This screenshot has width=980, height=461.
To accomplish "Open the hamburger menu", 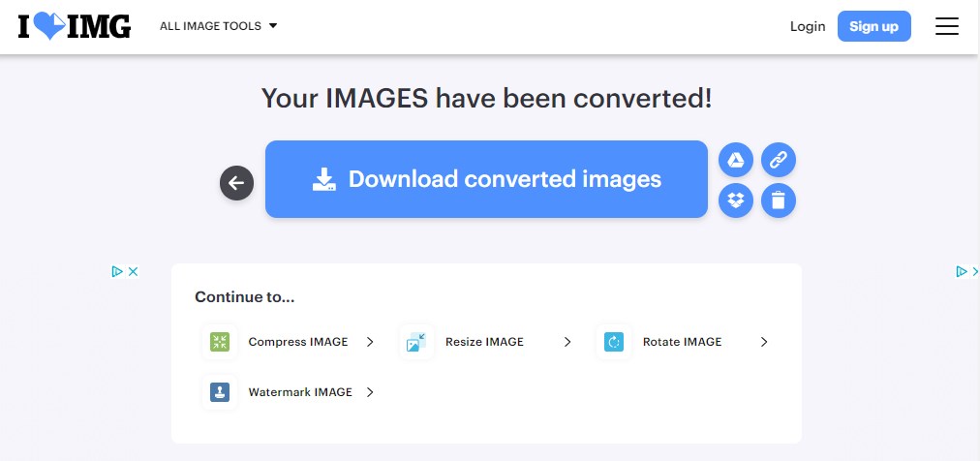I will pyautogui.click(x=946, y=26).
